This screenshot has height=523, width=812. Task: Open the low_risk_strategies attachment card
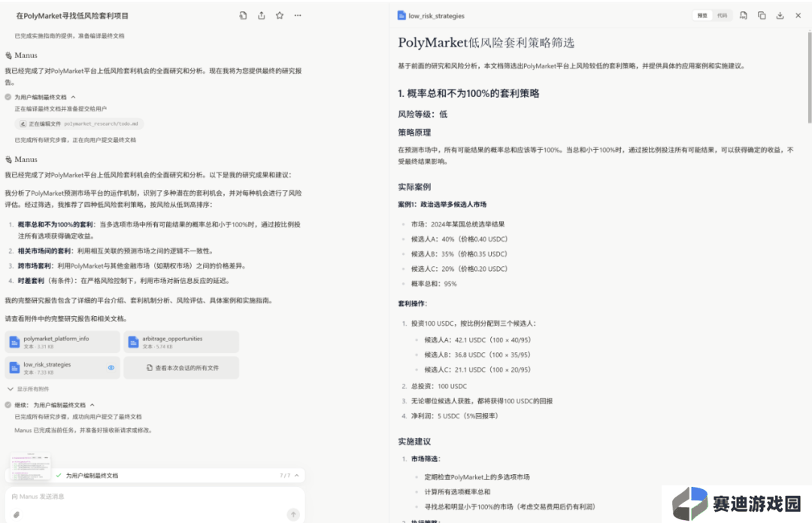[x=62, y=367]
